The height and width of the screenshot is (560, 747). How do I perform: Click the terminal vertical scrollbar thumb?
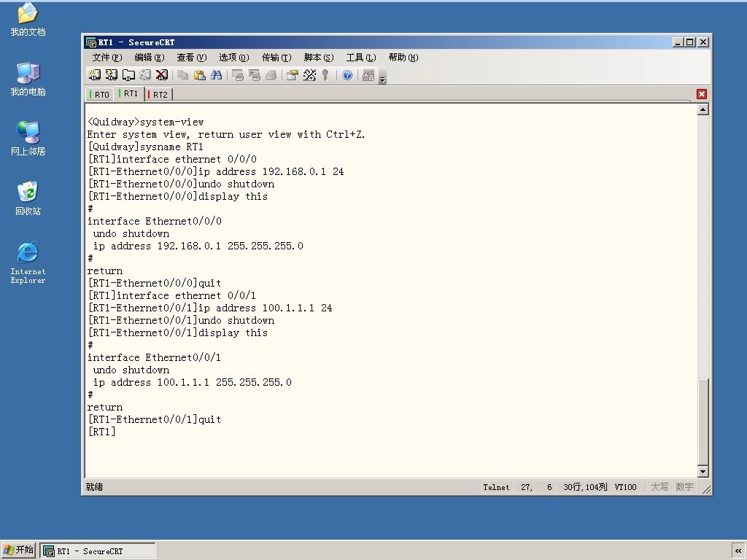(703, 421)
